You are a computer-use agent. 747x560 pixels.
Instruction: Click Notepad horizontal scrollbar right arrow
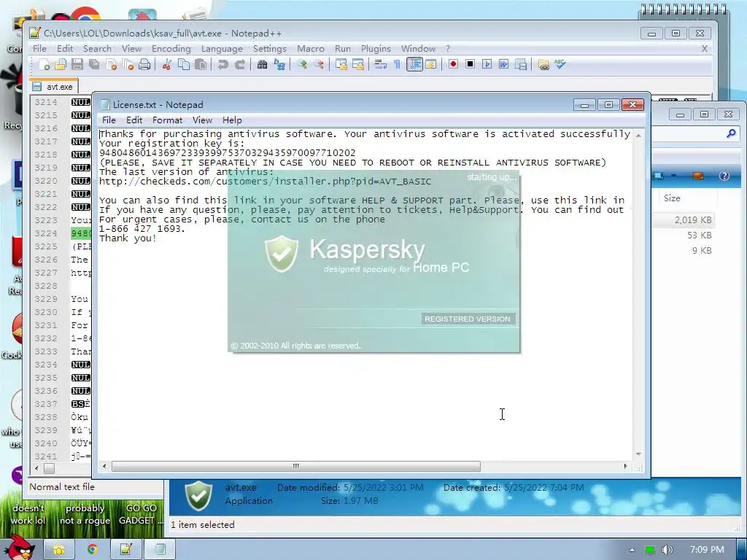[625, 466]
